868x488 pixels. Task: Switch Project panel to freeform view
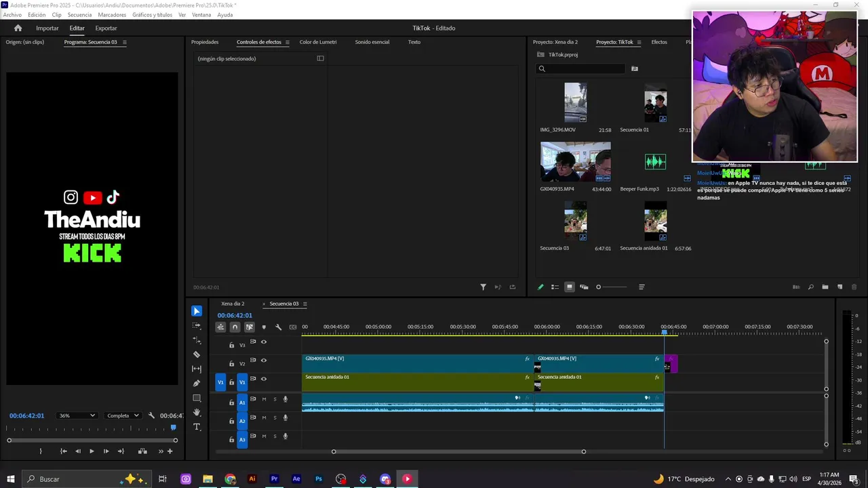584,287
